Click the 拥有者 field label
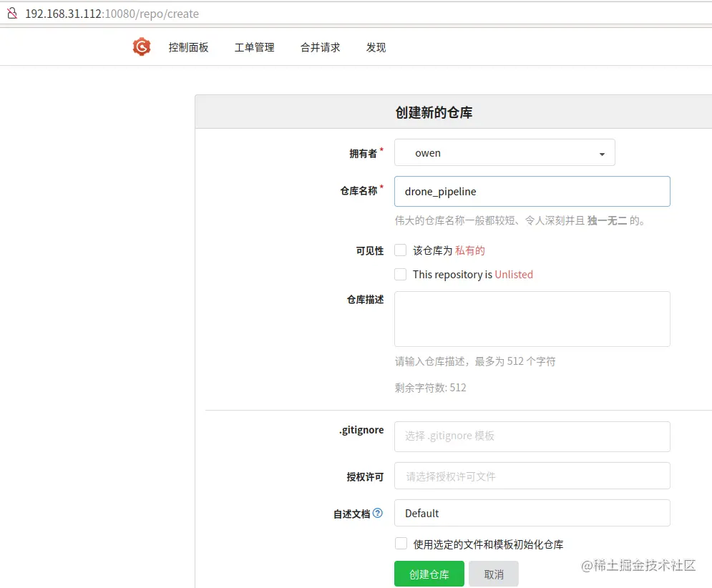The width and height of the screenshot is (712, 588). 364,154
